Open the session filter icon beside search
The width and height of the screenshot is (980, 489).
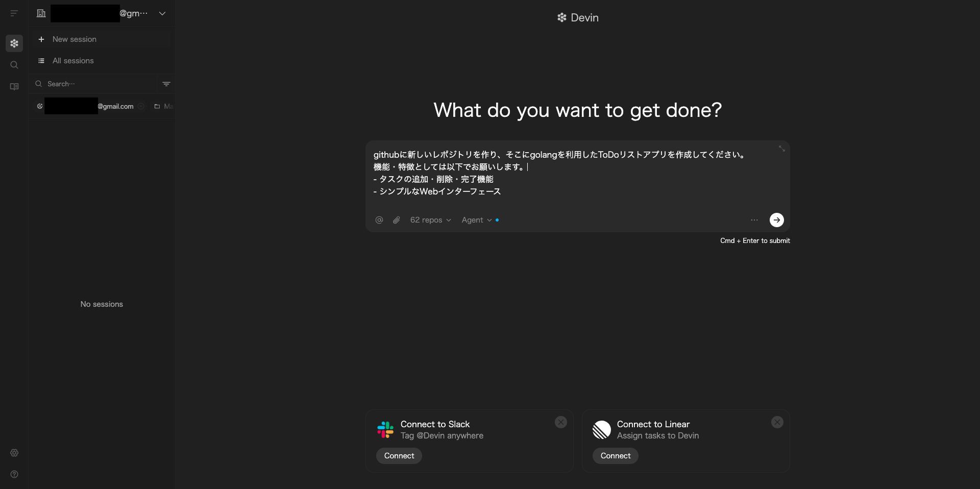pyautogui.click(x=166, y=84)
